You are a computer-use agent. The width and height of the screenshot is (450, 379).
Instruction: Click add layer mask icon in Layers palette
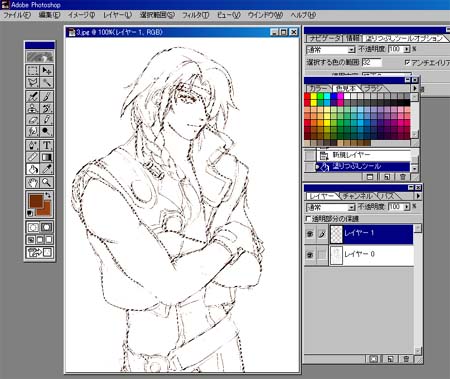pyautogui.click(x=373, y=359)
